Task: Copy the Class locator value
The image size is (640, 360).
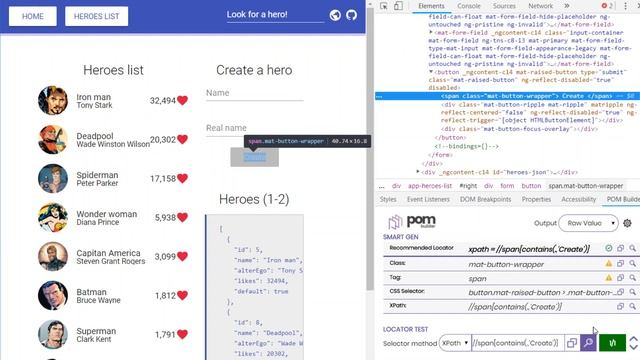Action: pos(620,263)
